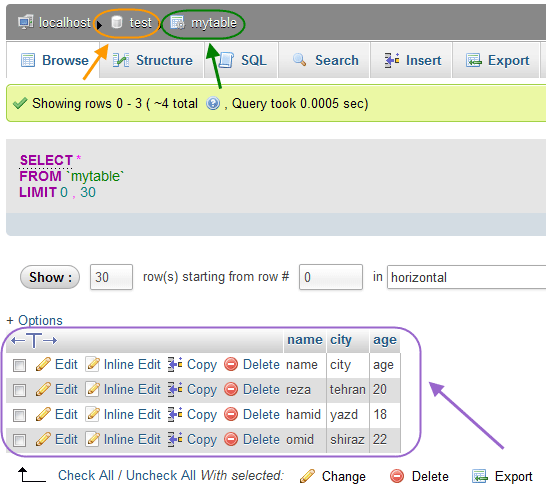Click the blue help icon after ~4 total
Viewport: 546px width, 491px height.
pos(213,103)
